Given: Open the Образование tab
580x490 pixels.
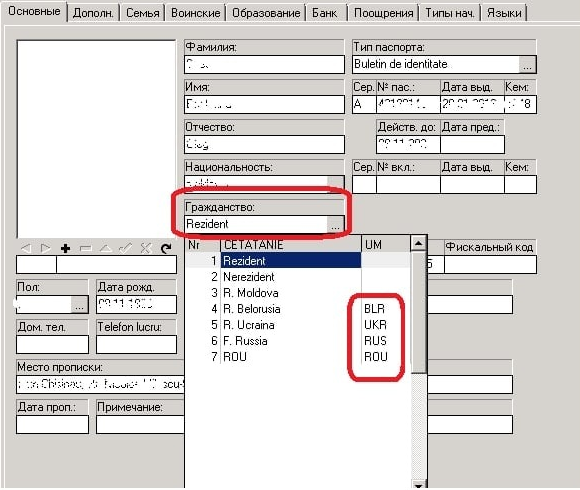Looking at the screenshot, I should 266,13.
